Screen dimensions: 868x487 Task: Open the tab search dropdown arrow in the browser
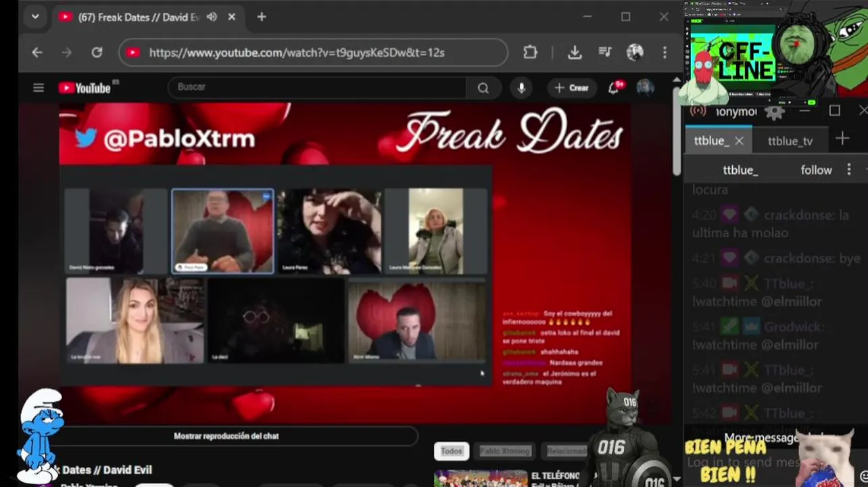pos(35,17)
